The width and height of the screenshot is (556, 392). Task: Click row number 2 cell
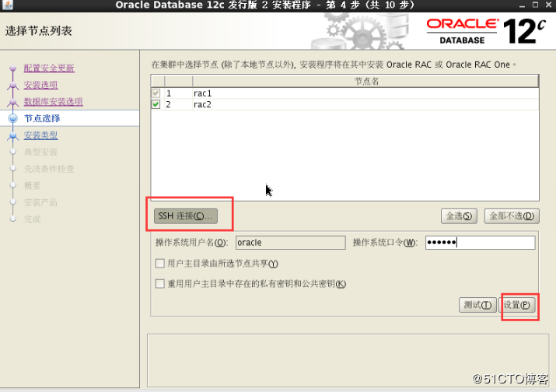[178, 104]
